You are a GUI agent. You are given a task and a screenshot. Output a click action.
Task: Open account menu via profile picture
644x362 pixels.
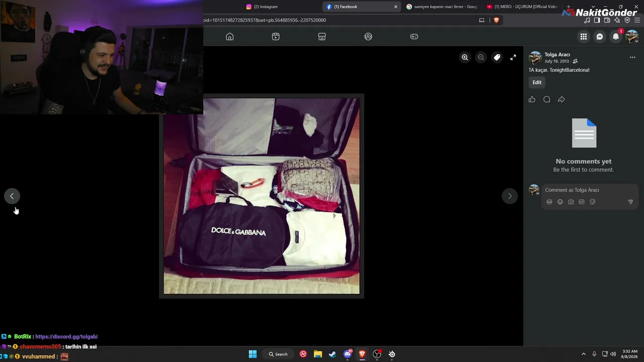click(632, 37)
